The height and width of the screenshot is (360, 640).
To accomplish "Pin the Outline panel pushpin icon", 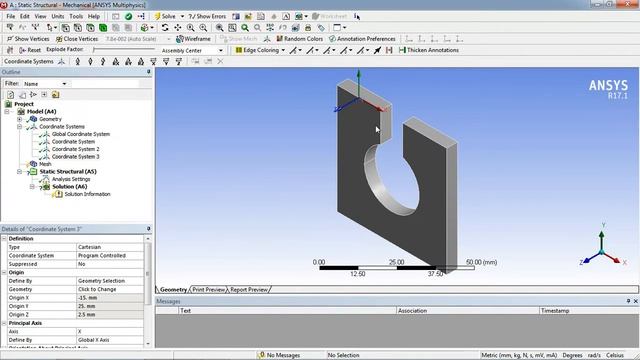I will 149,72.
